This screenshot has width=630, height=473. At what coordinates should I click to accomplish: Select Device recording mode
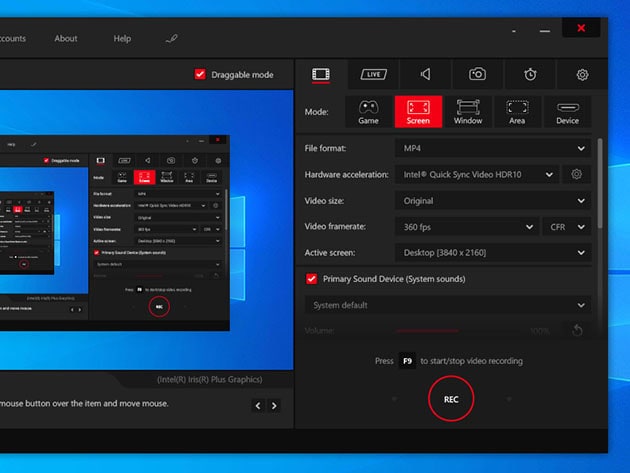(x=567, y=112)
